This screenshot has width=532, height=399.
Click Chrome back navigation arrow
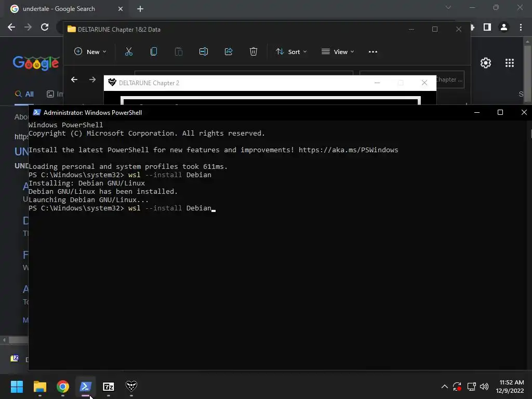point(11,27)
